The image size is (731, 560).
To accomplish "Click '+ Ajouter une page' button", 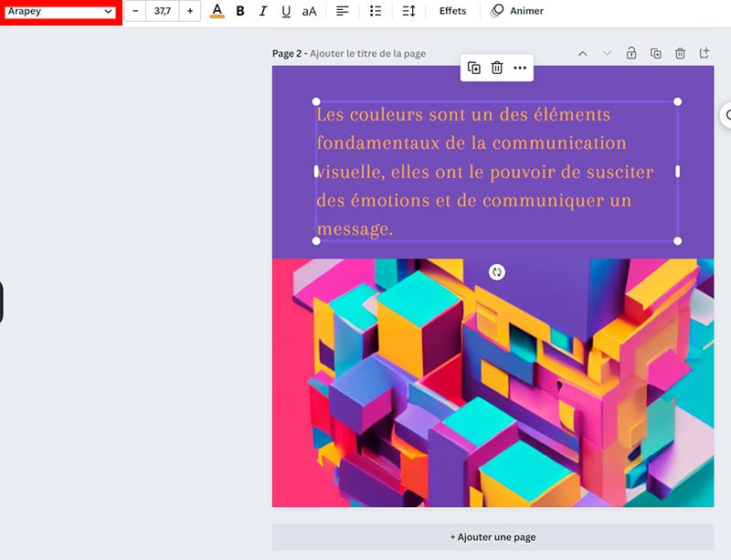I will (493, 537).
